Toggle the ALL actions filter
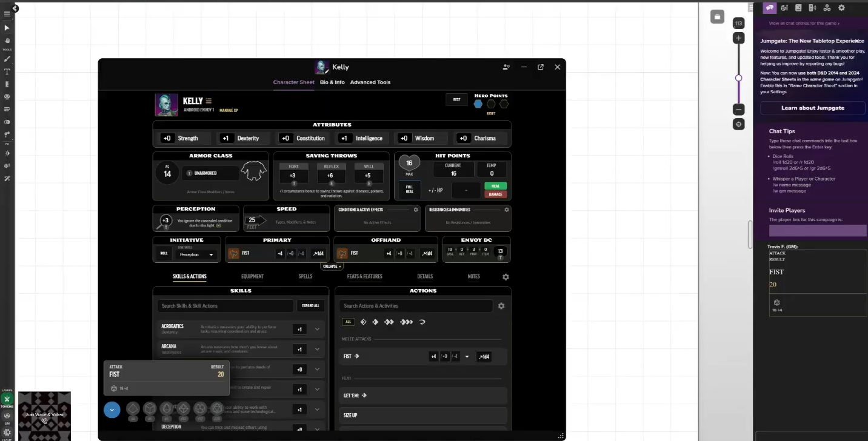This screenshot has height=441, width=868. (x=348, y=322)
